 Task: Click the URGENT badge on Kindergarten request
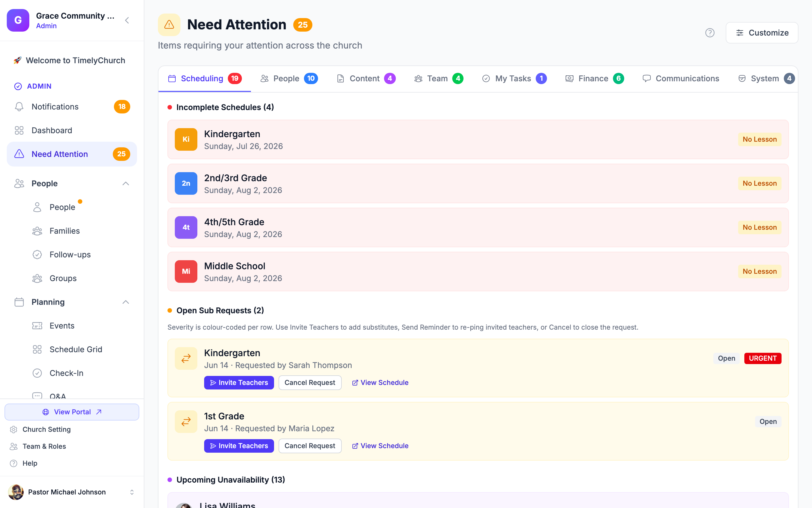(x=762, y=358)
